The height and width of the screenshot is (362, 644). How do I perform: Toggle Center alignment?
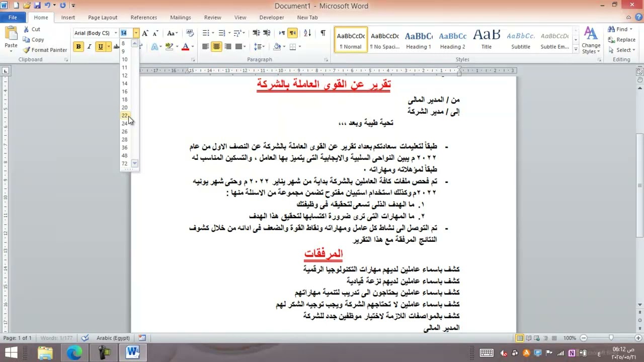tap(216, 47)
